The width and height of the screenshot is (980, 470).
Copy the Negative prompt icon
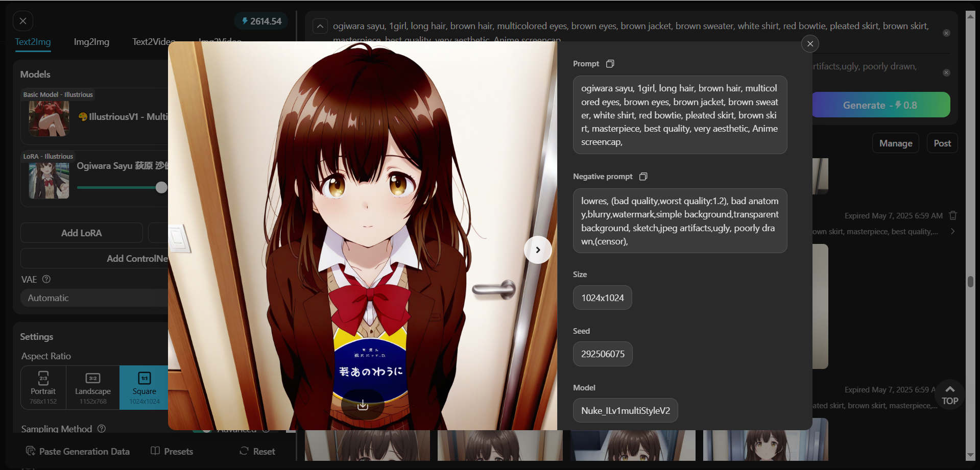pyautogui.click(x=643, y=177)
